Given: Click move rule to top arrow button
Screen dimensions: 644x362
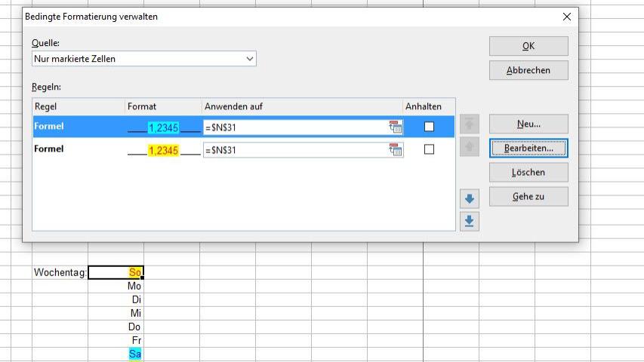Looking at the screenshot, I should [x=469, y=124].
